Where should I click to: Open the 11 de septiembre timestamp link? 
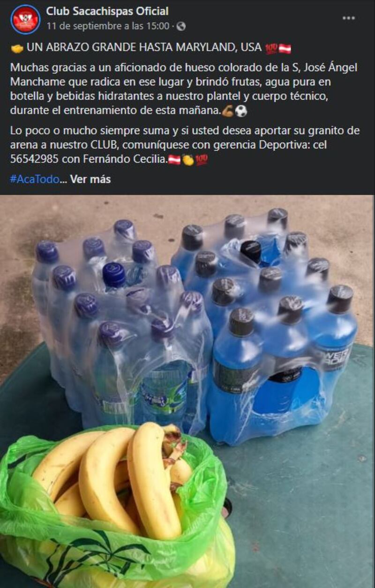pos(108,26)
